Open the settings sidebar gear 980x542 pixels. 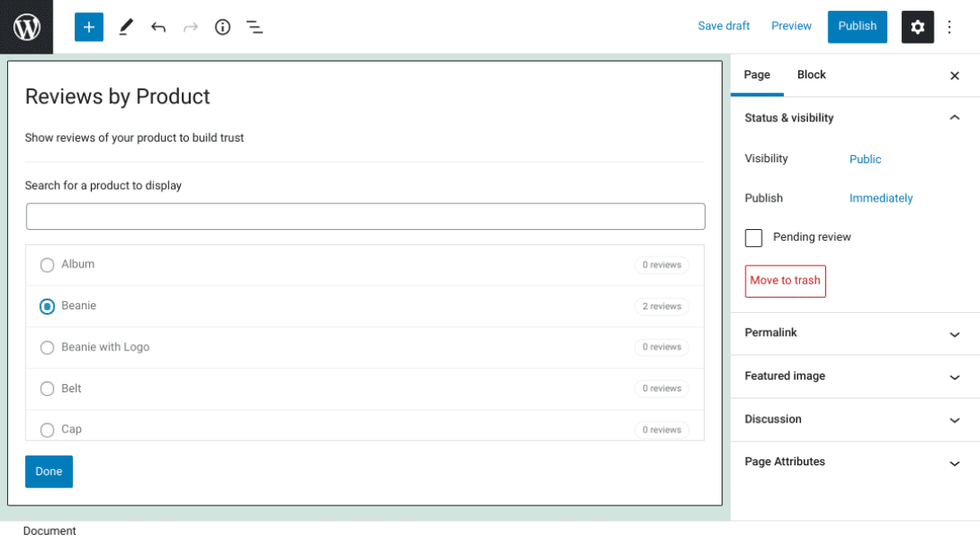(918, 27)
